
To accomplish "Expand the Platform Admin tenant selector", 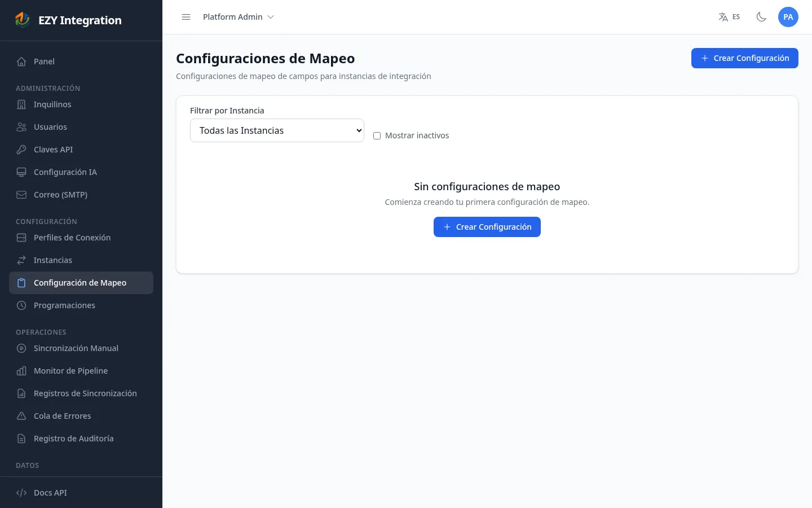I will tap(239, 17).
